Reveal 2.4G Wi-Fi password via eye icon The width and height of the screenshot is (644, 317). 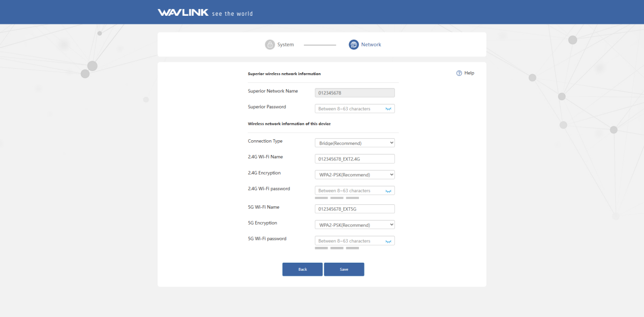tap(389, 191)
